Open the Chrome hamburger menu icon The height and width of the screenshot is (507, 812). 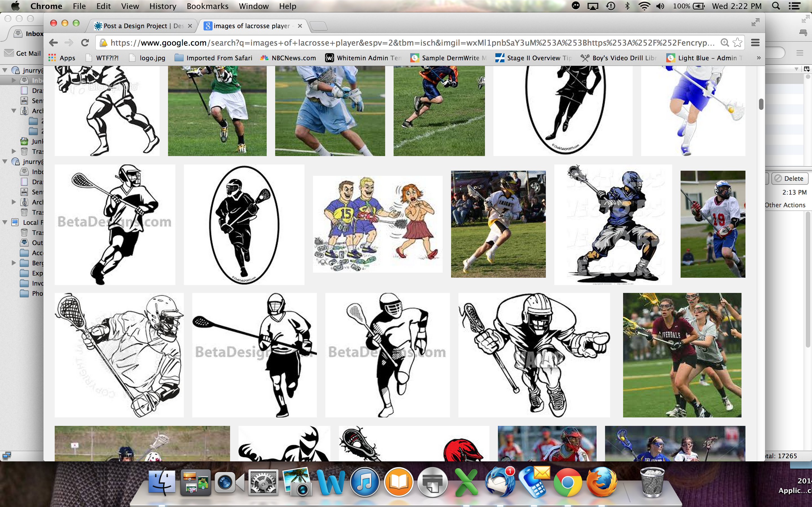click(x=755, y=43)
